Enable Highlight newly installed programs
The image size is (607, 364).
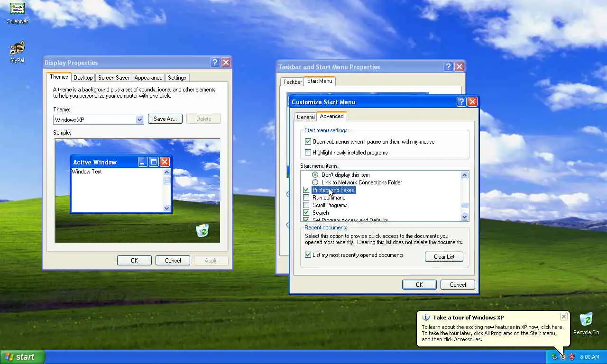pyautogui.click(x=308, y=153)
